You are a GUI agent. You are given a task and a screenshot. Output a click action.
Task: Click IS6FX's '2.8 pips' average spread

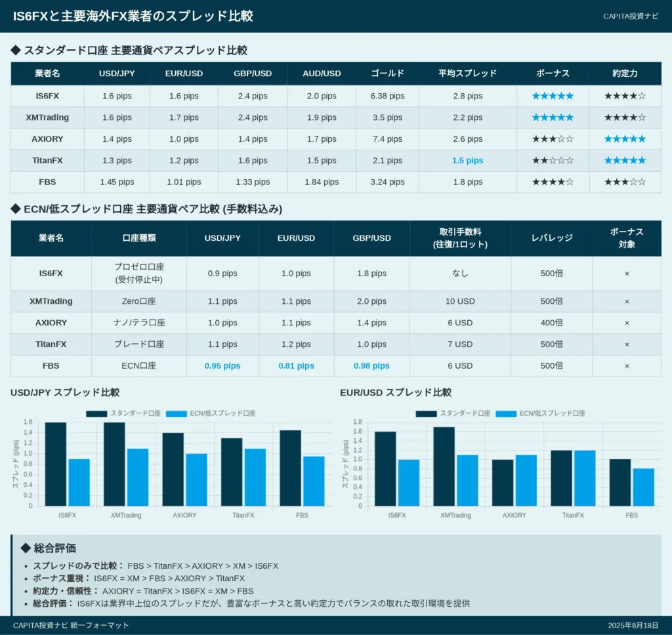pos(467,96)
